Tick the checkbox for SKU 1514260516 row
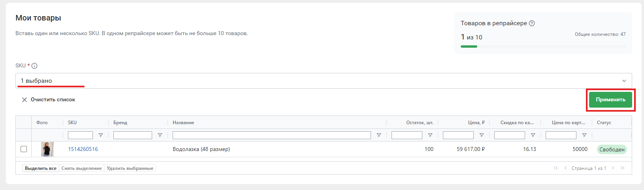The image size is (644, 190). click(24, 149)
